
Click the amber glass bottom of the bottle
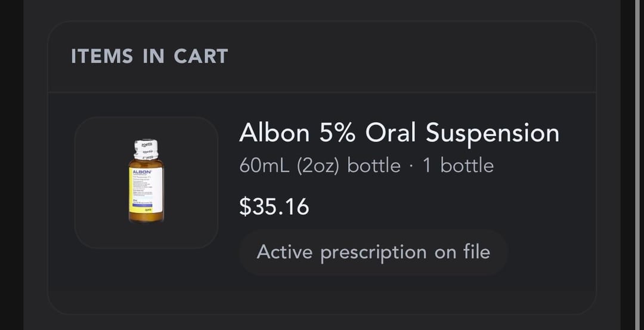pos(146,216)
